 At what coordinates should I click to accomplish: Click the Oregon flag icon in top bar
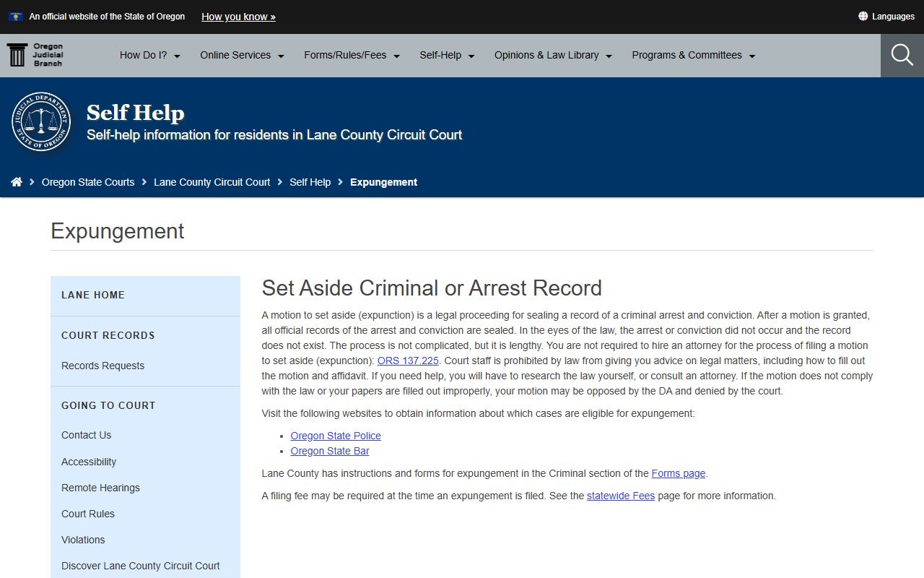(16, 17)
